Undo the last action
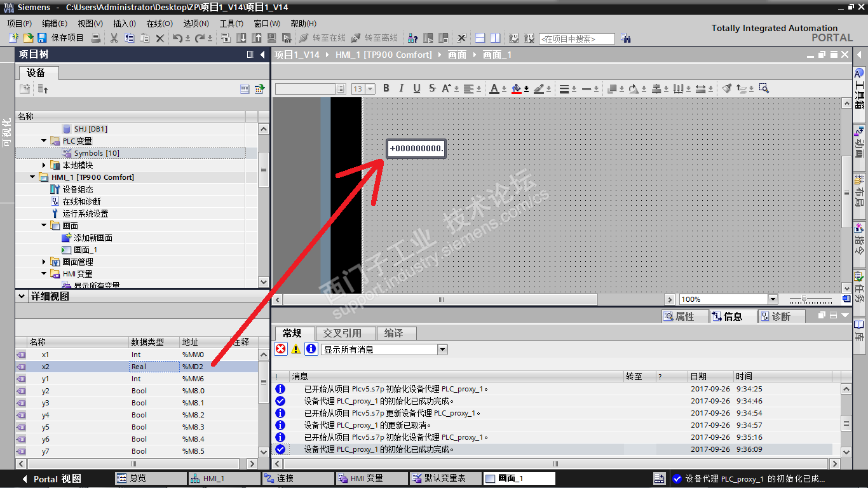 point(177,38)
